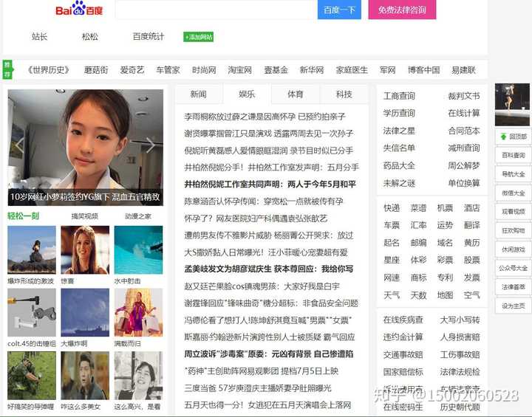Open the 爆炸形成的激波 thumbnail
Viewport: 532px width, 417px height.
click(32, 250)
